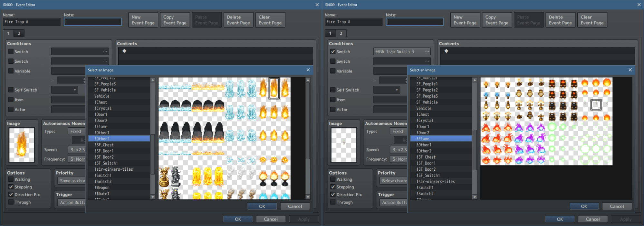Open Priority dropdown showing Below charac
Viewport: 644px width, 226px height.
tap(393, 181)
